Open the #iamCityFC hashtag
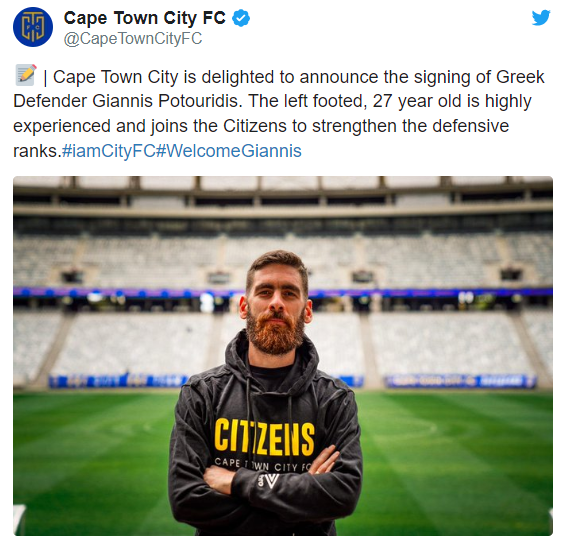Screen dimensions: 564x549 (x=109, y=151)
